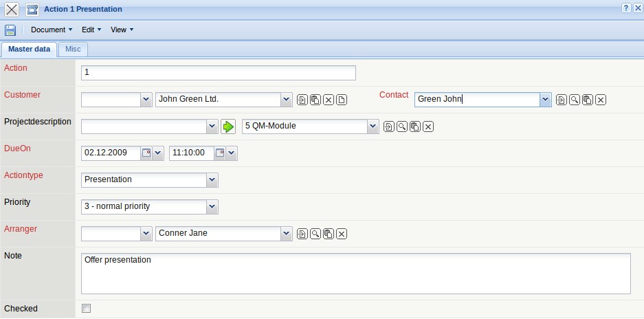Click the 5 QM-Module project text field
644x319 pixels.
click(305, 126)
